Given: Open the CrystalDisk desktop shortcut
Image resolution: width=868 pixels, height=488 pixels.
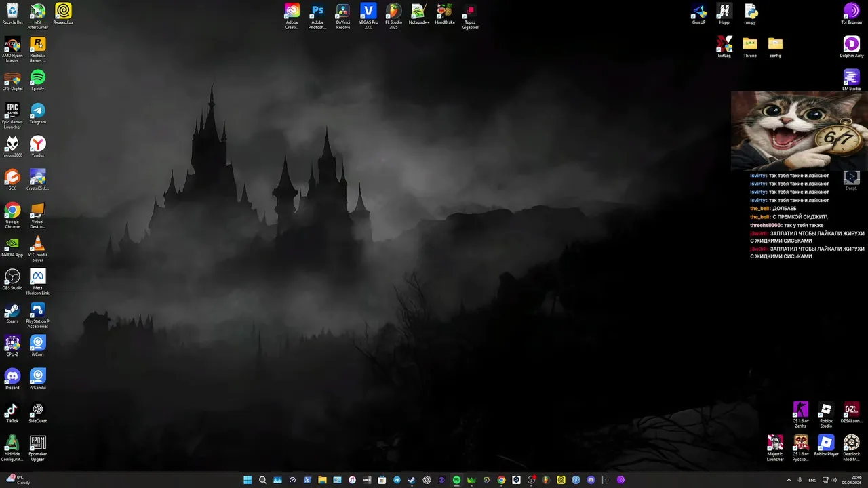Looking at the screenshot, I should [x=38, y=180].
